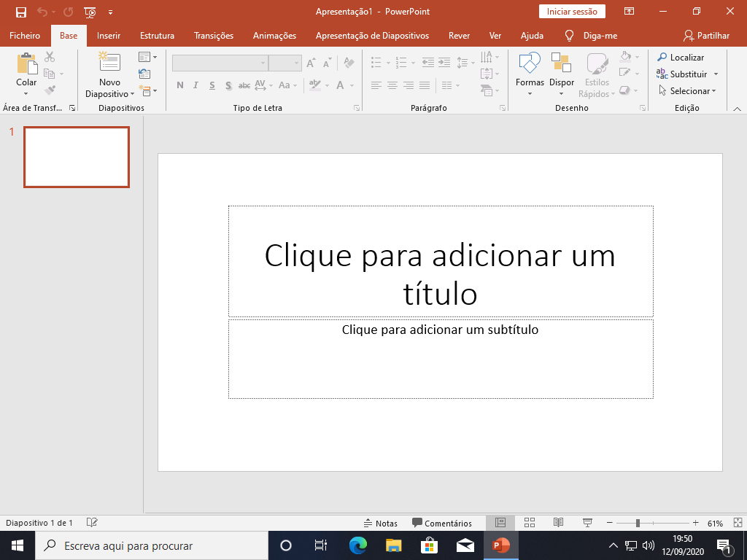
Task: Open the slide section dropdown
Action: pos(147,90)
